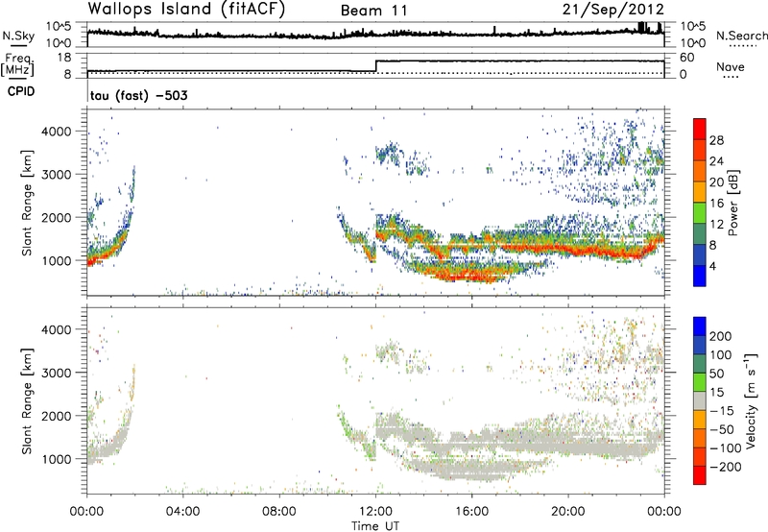This screenshot has width=768, height=532.
Task: Select the "20:00" time tick label
Action: coord(568,512)
